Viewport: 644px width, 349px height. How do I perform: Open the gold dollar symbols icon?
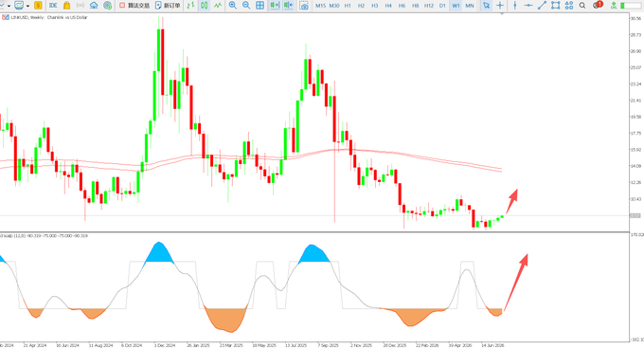tap(38, 6)
